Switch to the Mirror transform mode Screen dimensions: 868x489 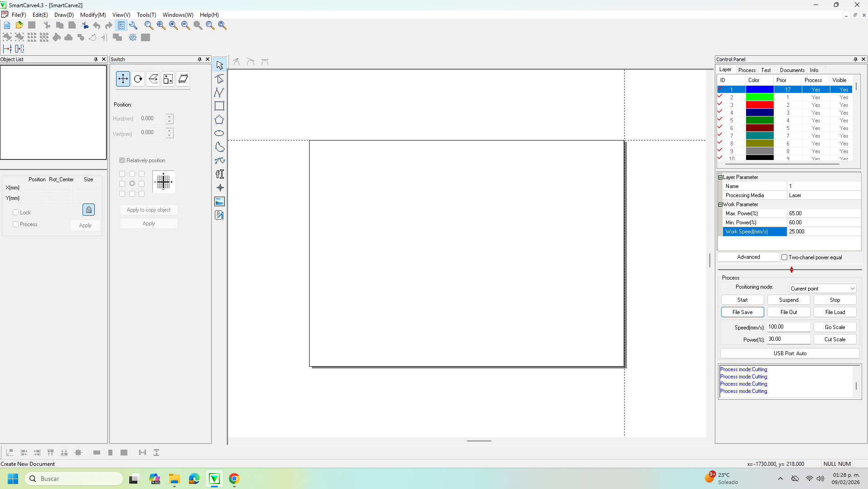[153, 79]
